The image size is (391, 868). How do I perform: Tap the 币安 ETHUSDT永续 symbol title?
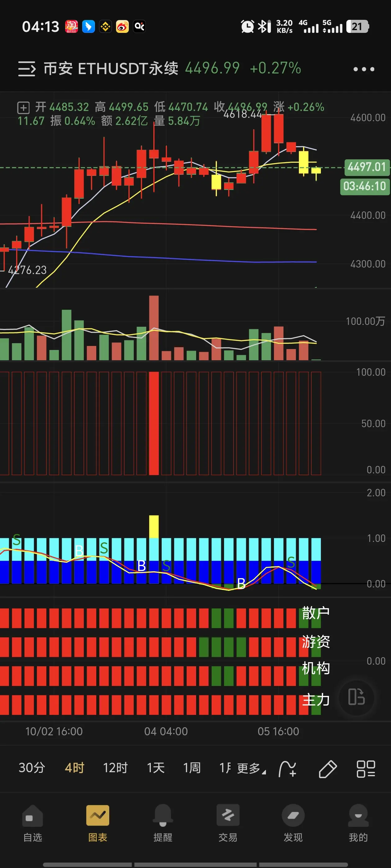tap(111, 69)
